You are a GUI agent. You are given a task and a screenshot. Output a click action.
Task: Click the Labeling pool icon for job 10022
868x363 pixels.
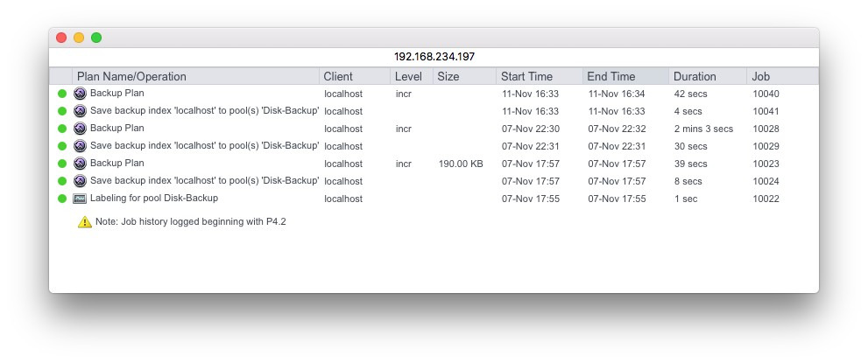[x=80, y=199]
